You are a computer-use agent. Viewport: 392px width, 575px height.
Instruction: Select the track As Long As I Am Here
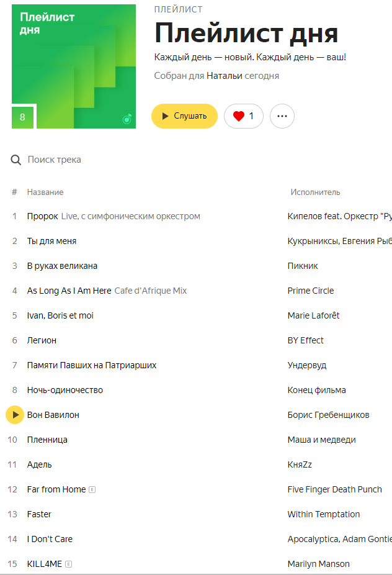69,291
